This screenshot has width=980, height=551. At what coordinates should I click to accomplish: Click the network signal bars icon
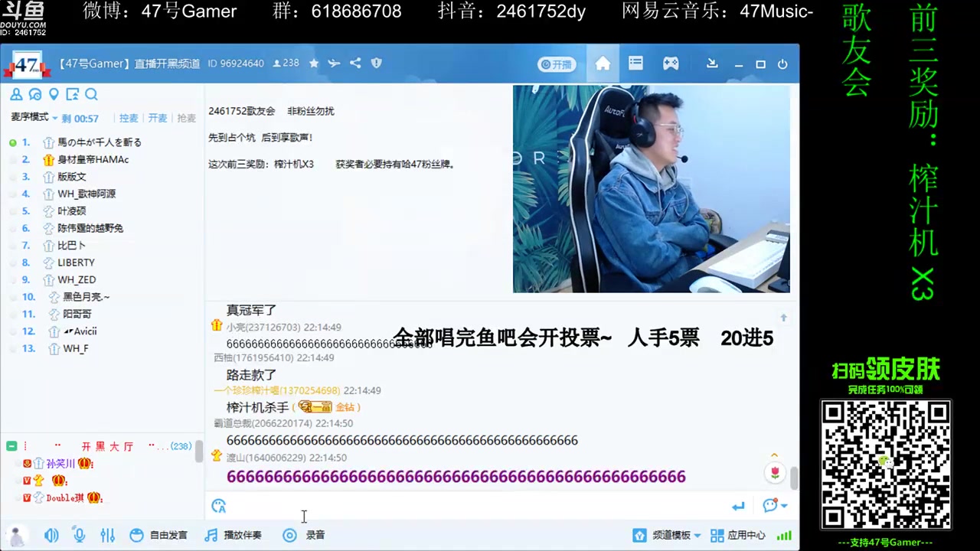pyautogui.click(x=785, y=536)
